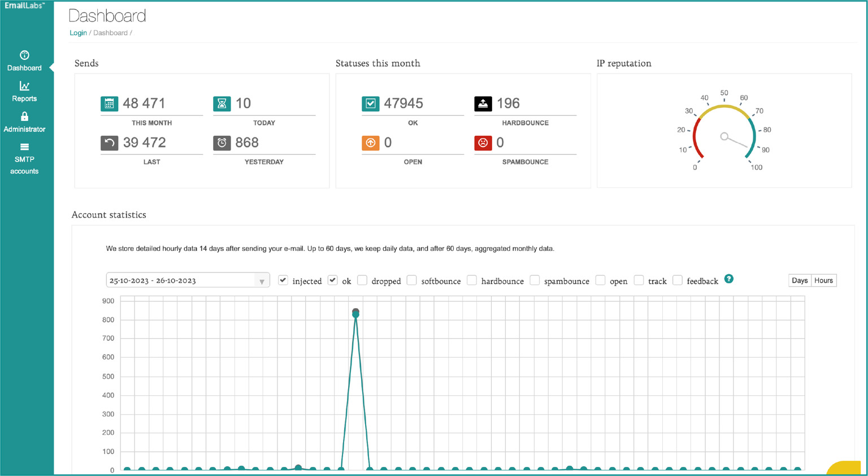Viewport: 868px width, 476px height.
Task: Open the date range dropdown arrow
Action: pyautogui.click(x=262, y=282)
